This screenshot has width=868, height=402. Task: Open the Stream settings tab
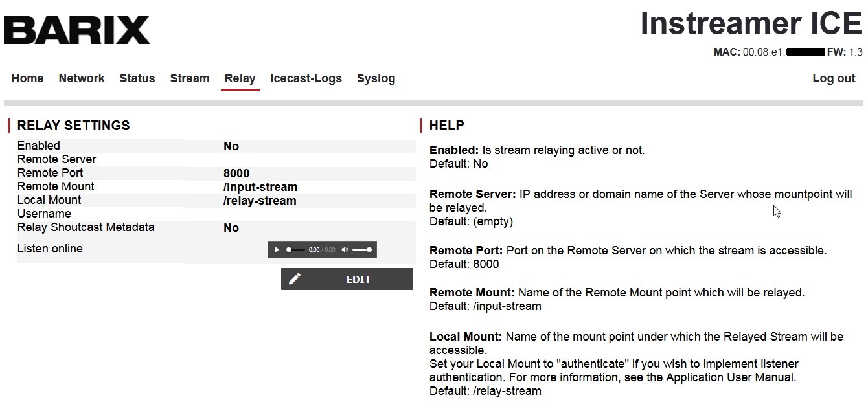tap(189, 78)
